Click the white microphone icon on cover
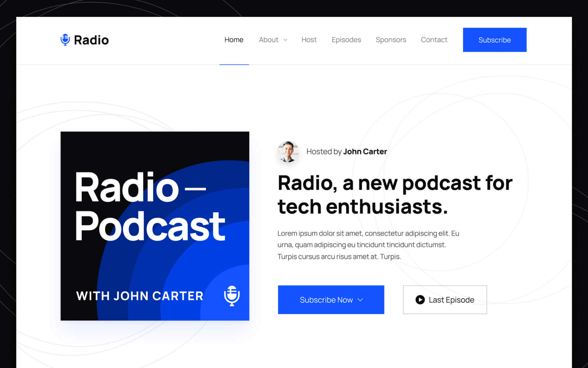This screenshot has height=368, width=588. pyautogui.click(x=232, y=296)
